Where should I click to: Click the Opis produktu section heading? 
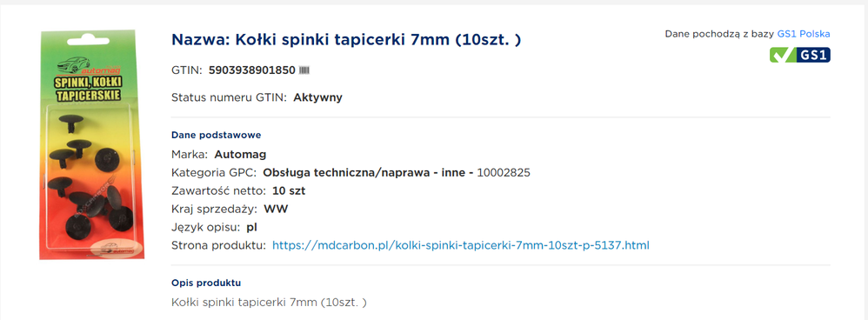coord(206,283)
